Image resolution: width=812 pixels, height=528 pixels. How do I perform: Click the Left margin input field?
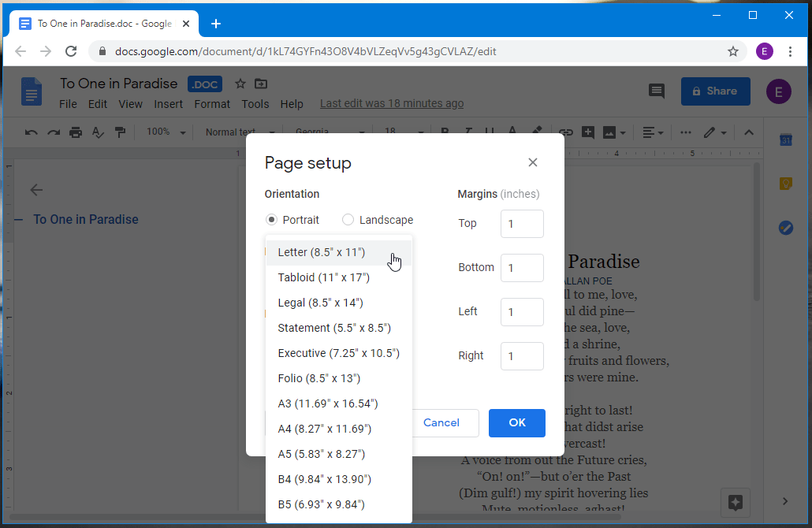point(522,311)
